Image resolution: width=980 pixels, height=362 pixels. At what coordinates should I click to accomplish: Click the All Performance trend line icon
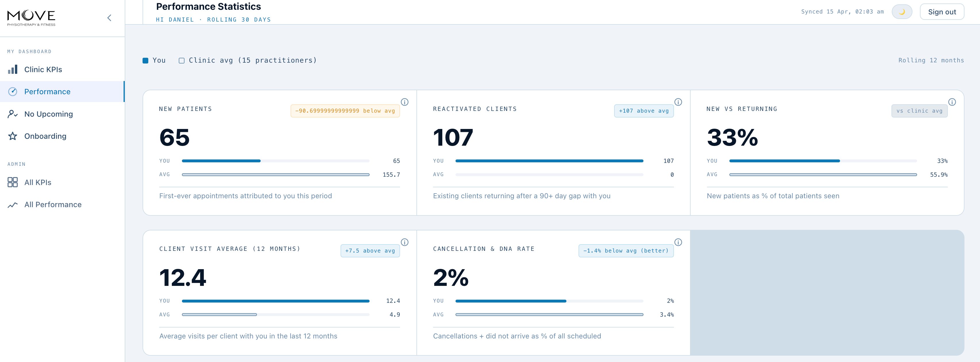[13, 205]
